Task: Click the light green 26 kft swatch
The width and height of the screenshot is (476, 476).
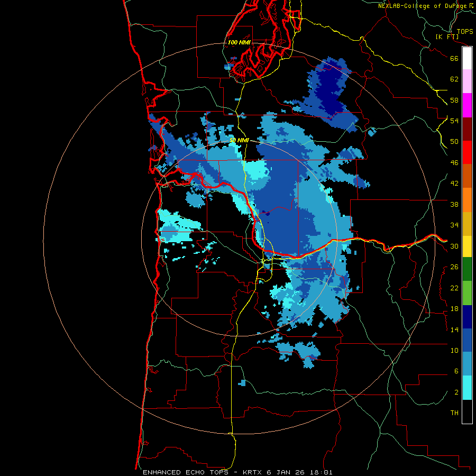Action: 467,293
